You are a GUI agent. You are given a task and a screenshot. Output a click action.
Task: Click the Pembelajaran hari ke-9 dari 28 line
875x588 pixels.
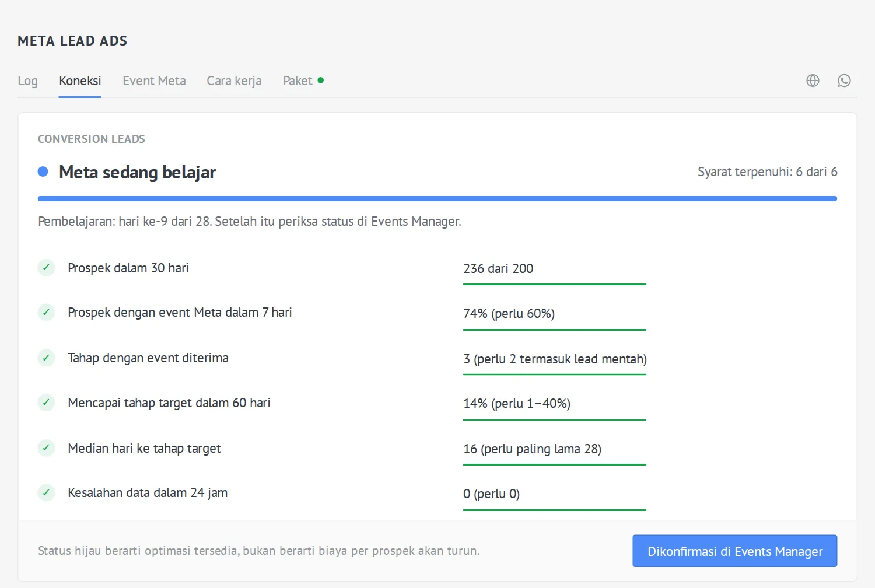250,222
